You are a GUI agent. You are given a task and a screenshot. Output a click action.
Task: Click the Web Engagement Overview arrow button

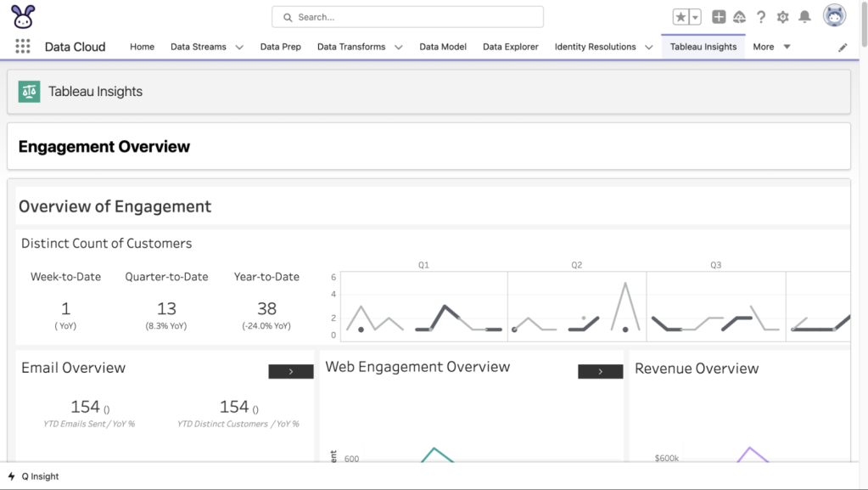(600, 372)
